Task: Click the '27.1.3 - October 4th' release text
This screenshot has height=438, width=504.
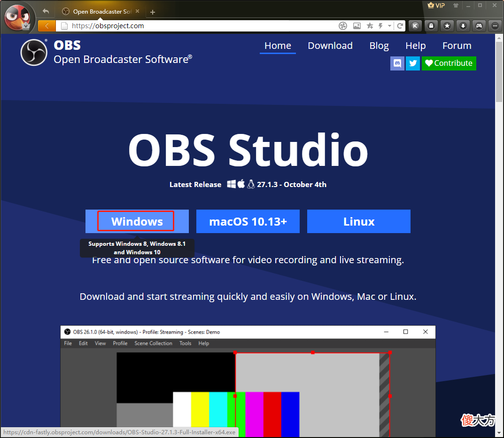Action: [x=292, y=185]
